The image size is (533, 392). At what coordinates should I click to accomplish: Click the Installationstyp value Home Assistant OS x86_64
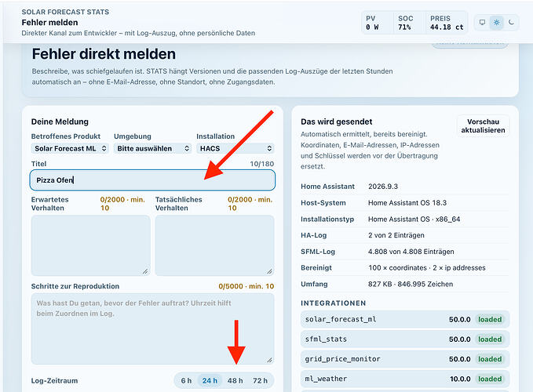pyautogui.click(x=414, y=220)
